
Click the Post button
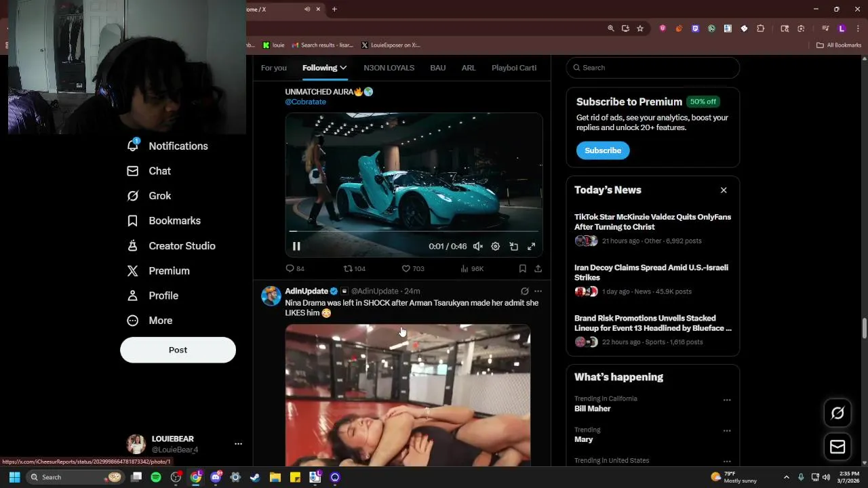point(178,350)
